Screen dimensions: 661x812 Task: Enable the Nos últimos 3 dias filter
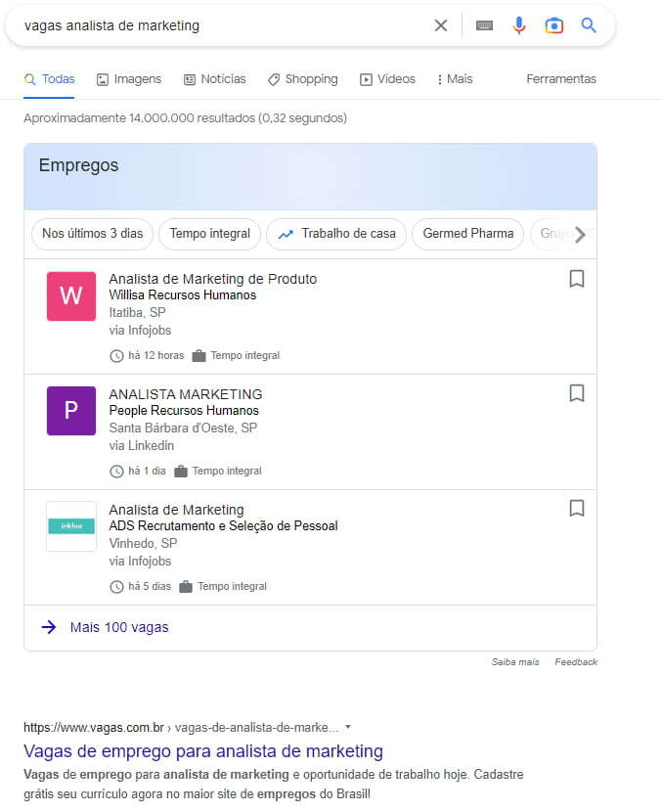91,234
